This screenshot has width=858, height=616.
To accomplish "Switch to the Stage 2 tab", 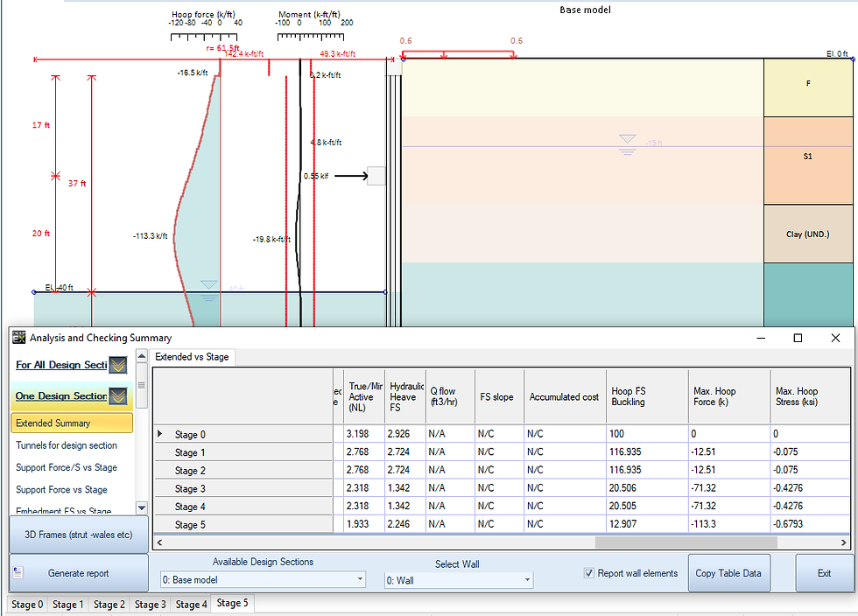I will [x=109, y=605].
